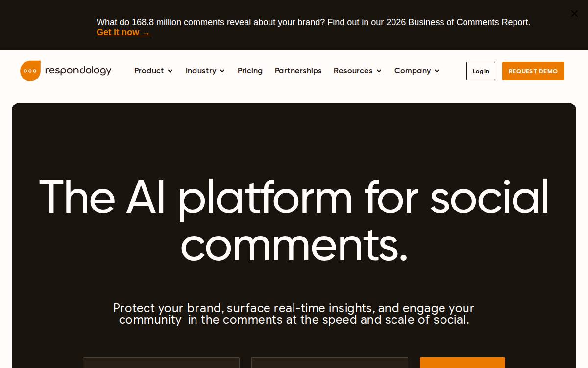
Task: Click the orange submit button beside the form fields
Action: point(463,363)
